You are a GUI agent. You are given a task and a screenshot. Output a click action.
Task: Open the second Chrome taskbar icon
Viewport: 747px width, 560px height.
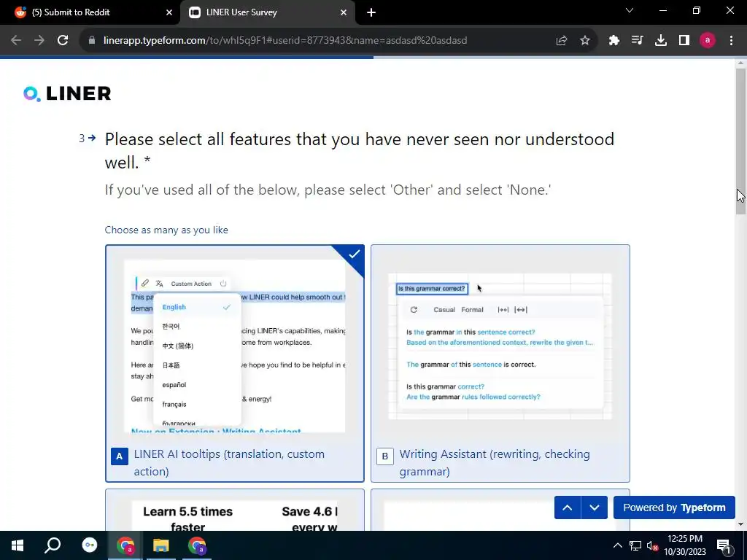pyautogui.click(x=197, y=545)
